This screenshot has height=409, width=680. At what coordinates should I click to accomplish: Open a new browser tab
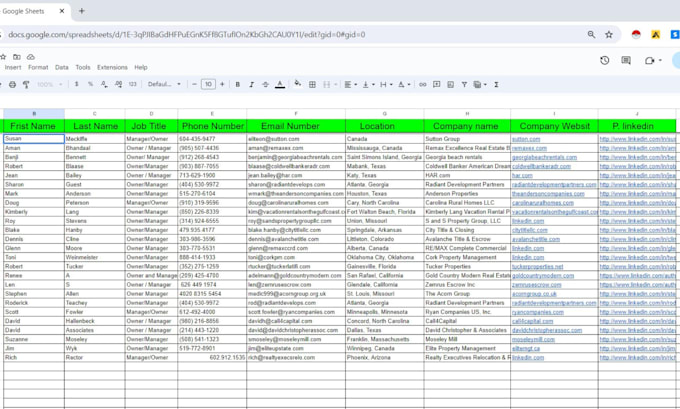pyautogui.click(x=82, y=11)
